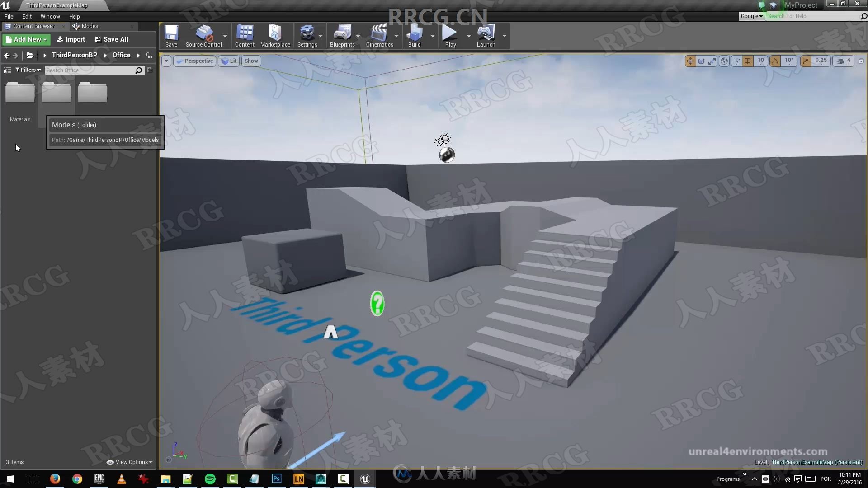Click the Unreal Engine taskbar icon

pyautogui.click(x=365, y=479)
